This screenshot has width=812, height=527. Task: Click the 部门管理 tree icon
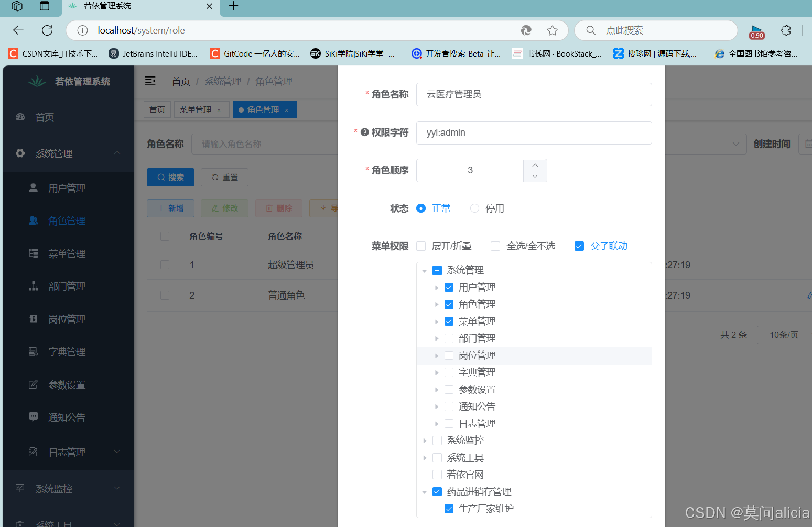click(x=33, y=286)
